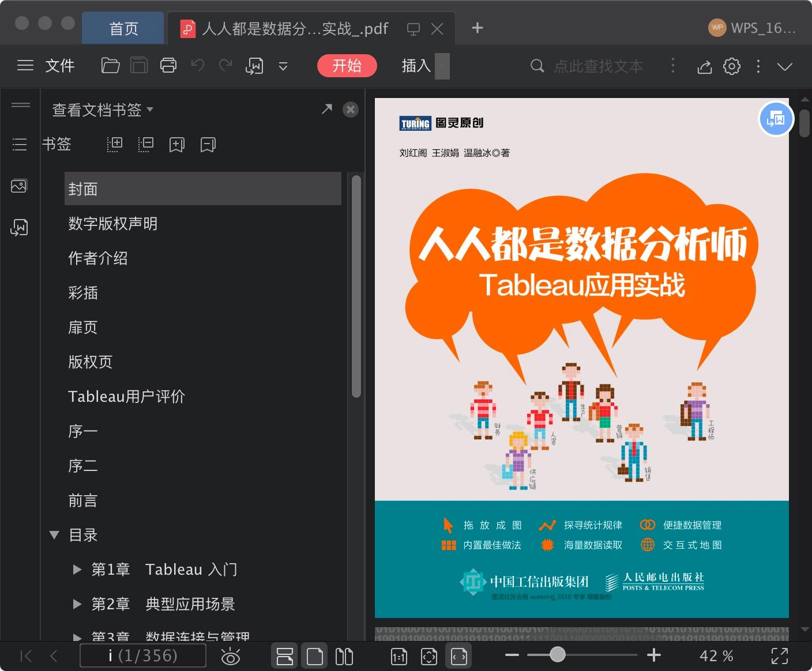Close the PDF document tab
This screenshot has height=671, width=812.
coord(437,29)
